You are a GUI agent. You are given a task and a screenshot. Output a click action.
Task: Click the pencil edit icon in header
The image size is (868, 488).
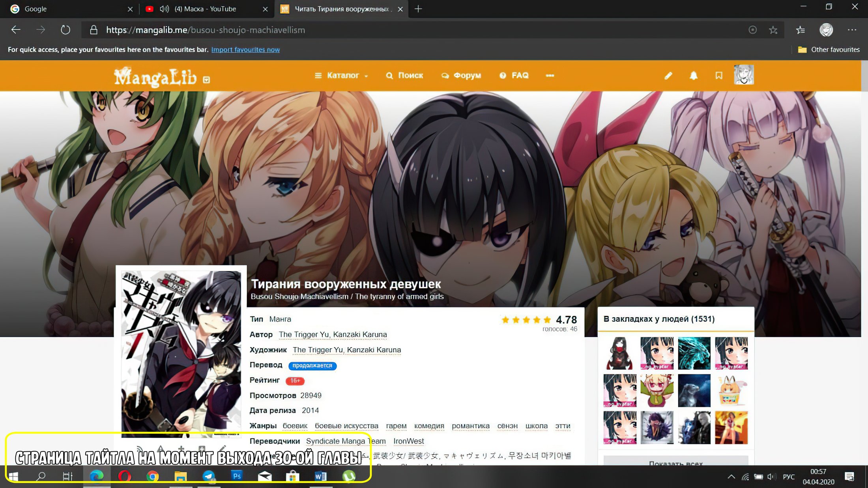pyautogui.click(x=668, y=75)
